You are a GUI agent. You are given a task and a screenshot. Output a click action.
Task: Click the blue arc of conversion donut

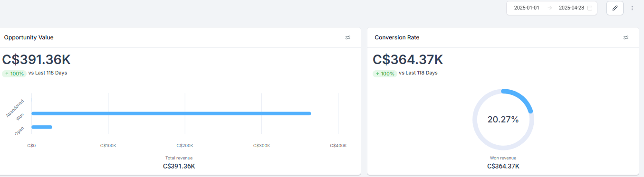tap(519, 98)
